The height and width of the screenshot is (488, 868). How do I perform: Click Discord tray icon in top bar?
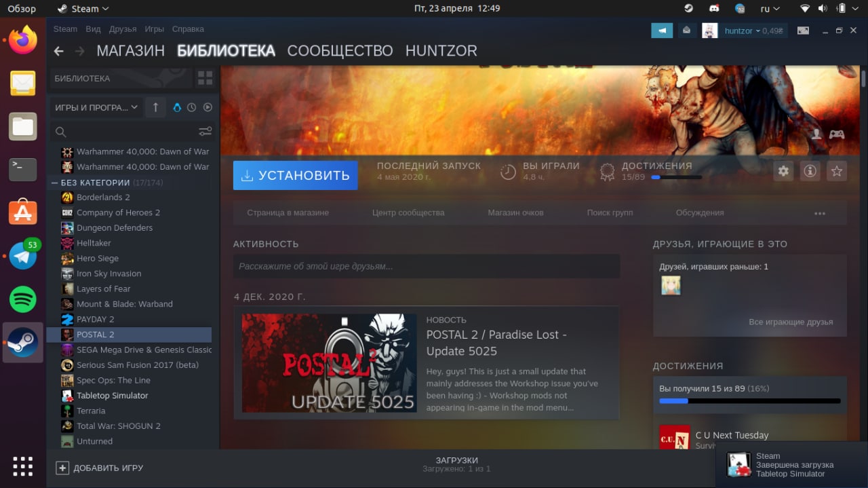coord(714,9)
